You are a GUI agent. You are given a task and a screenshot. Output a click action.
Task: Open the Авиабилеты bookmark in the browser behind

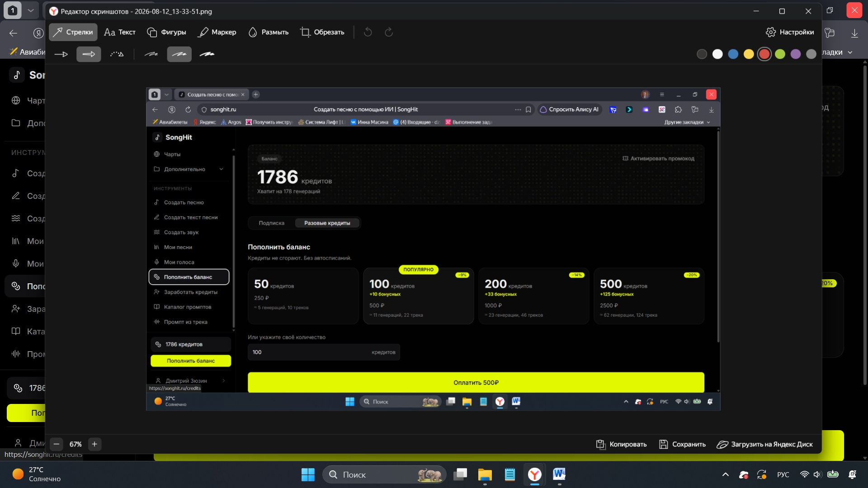pyautogui.click(x=27, y=52)
